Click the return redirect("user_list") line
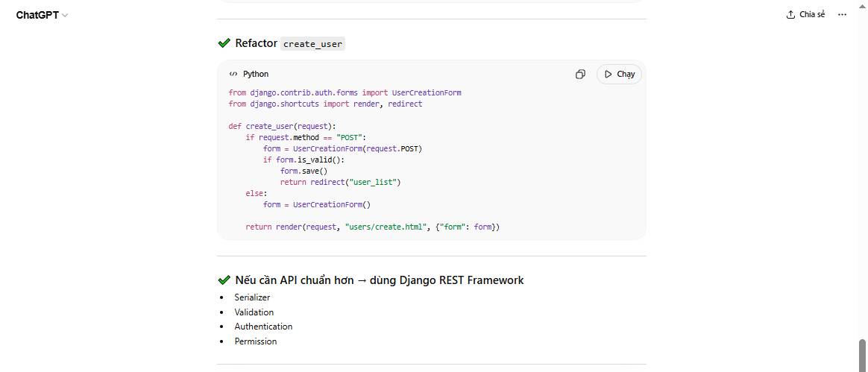This screenshot has height=372, width=868. tap(340, 182)
